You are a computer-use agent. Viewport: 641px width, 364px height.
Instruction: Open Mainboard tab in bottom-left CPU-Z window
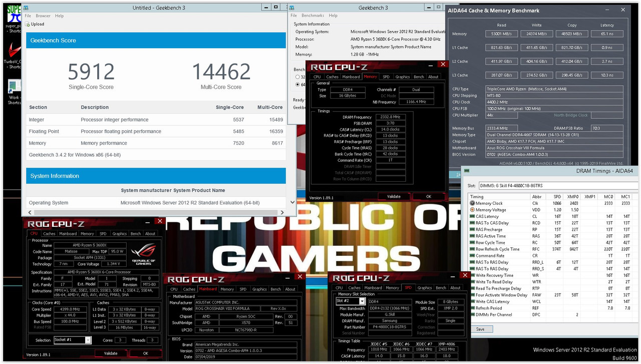68,233
